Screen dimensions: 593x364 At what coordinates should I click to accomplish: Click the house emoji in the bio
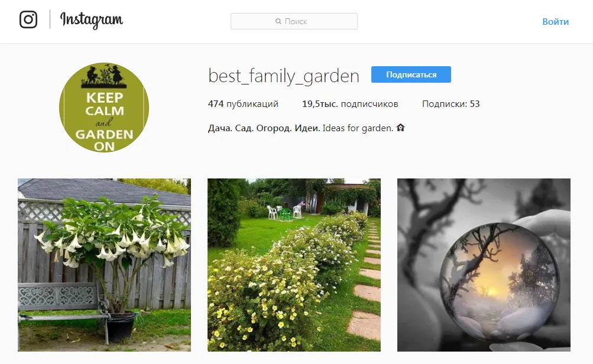[400, 128]
